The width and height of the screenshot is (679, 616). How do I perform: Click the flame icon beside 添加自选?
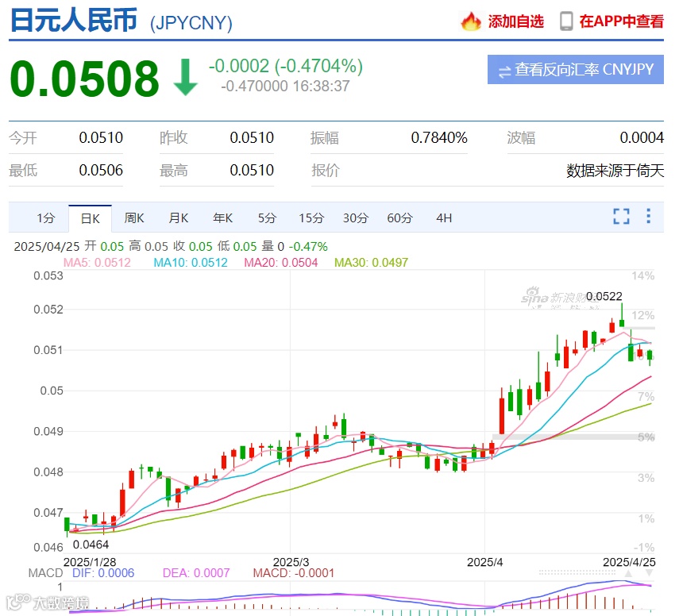471,21
